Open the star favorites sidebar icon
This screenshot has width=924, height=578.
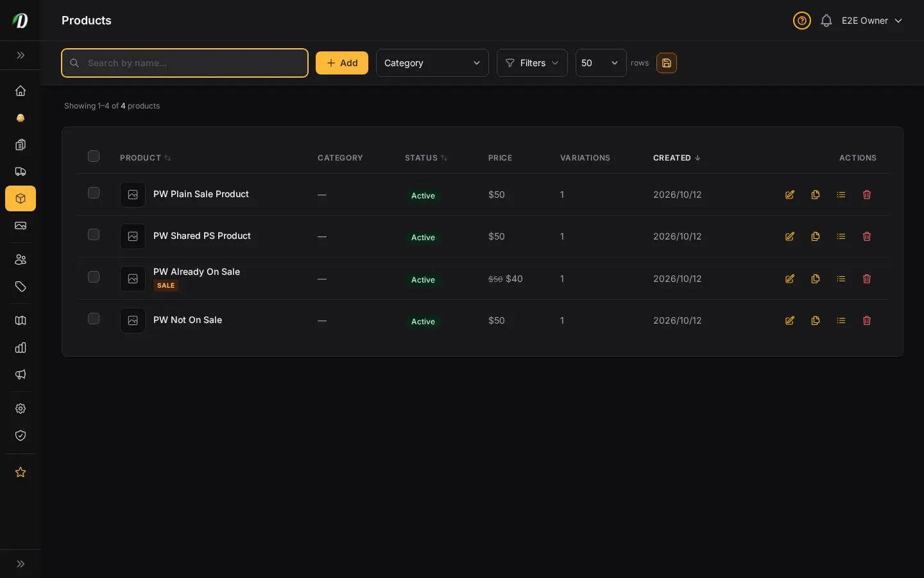pos(21,472)
